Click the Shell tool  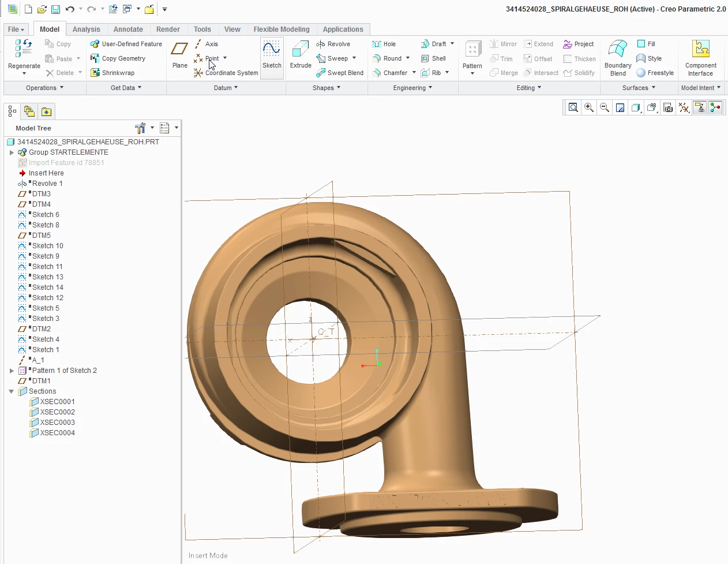click(433, 58)
